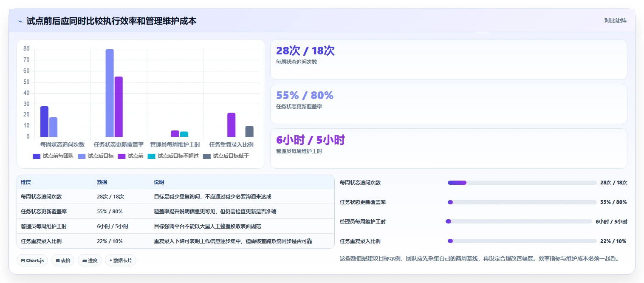
Task: Click description starting 重复录入下降可表明
Action: pyautogui.click(x=233, y=241)
